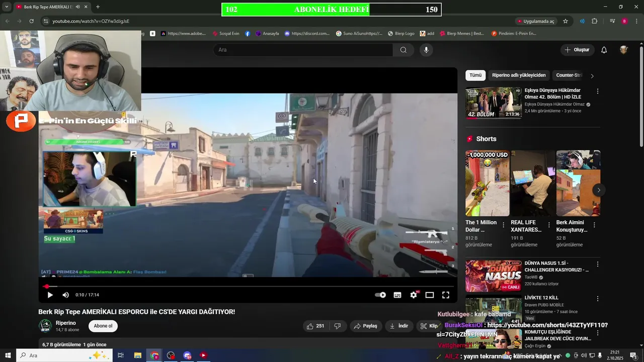
Task: Open the player settings gear
Action: (414, 295)
